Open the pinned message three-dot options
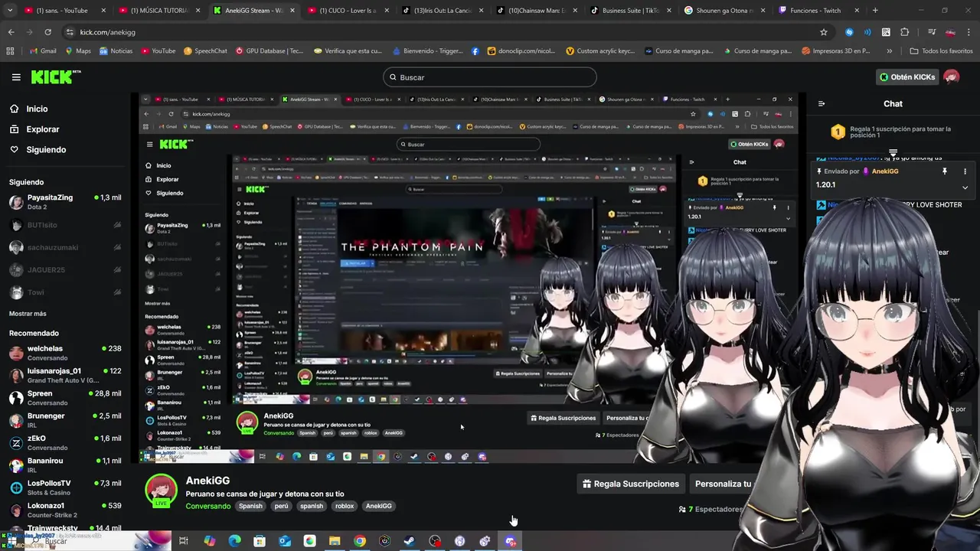 coord(965,171)
